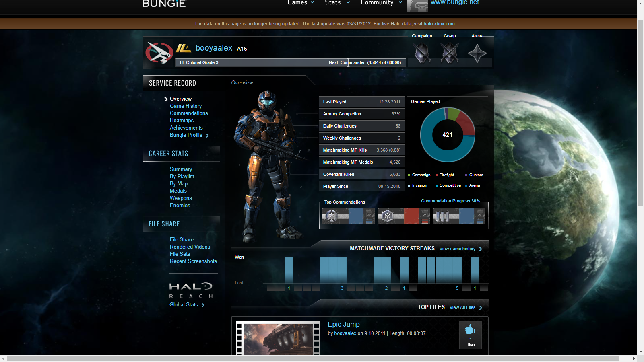
Task: Open Recent Screenshots
Action: 193,261
